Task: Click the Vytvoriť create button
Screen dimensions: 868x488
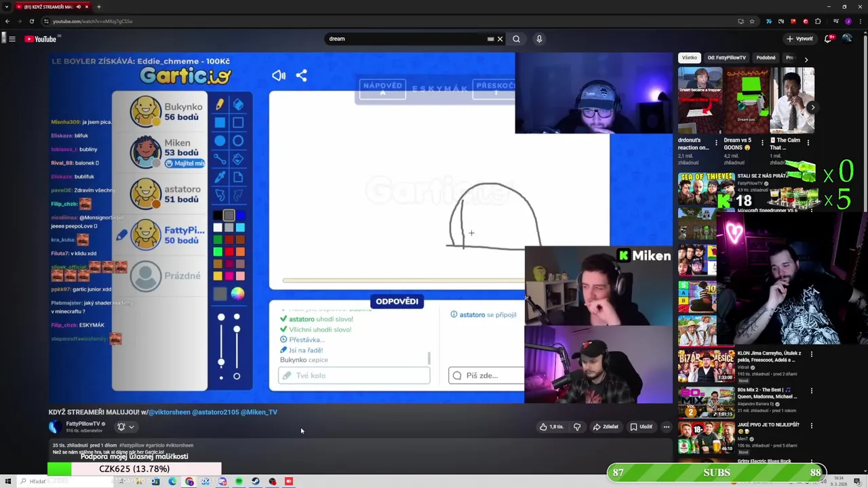Action: [x=800, y=39]
